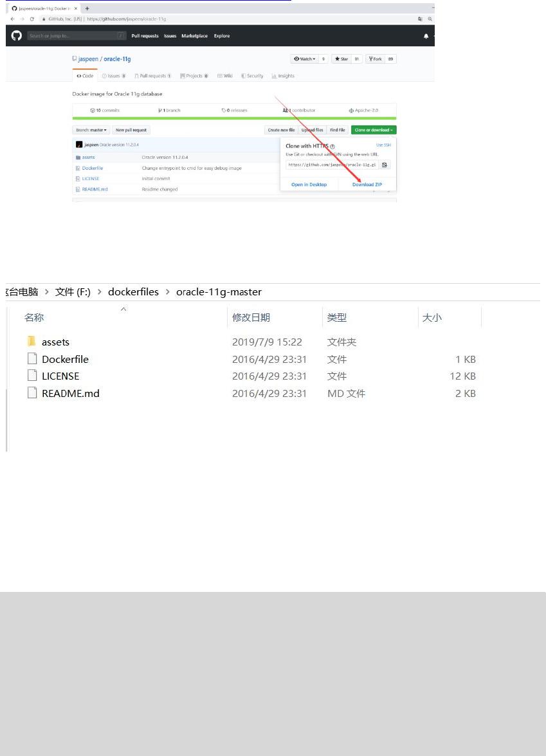Star the oracle-11g repository
This screenshot has height=756, width=546.
pos(341,59)
